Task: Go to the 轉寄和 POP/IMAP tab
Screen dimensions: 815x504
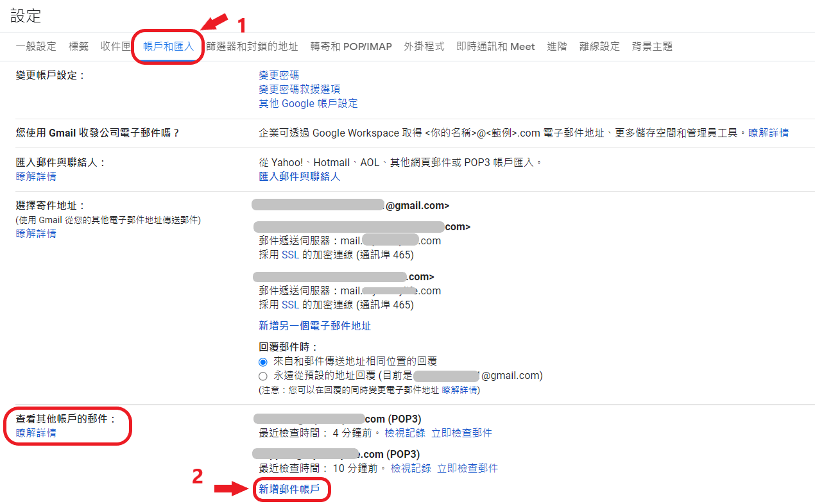Action: [x=351, y=46]
